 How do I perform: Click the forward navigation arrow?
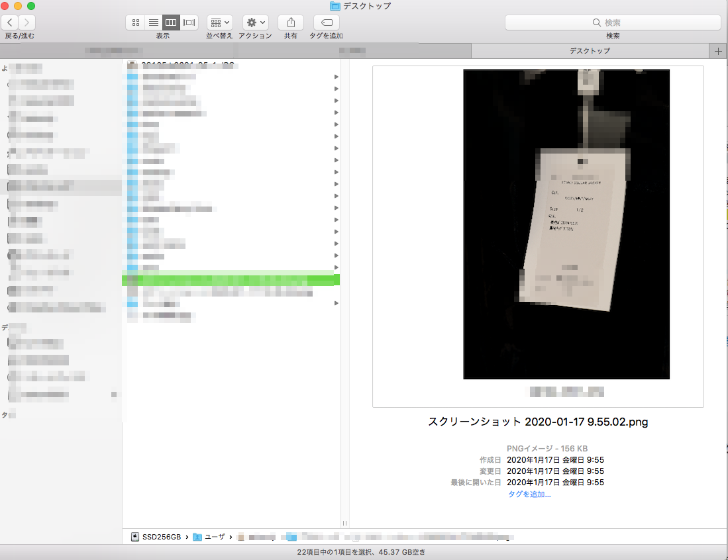coord(27,23)
